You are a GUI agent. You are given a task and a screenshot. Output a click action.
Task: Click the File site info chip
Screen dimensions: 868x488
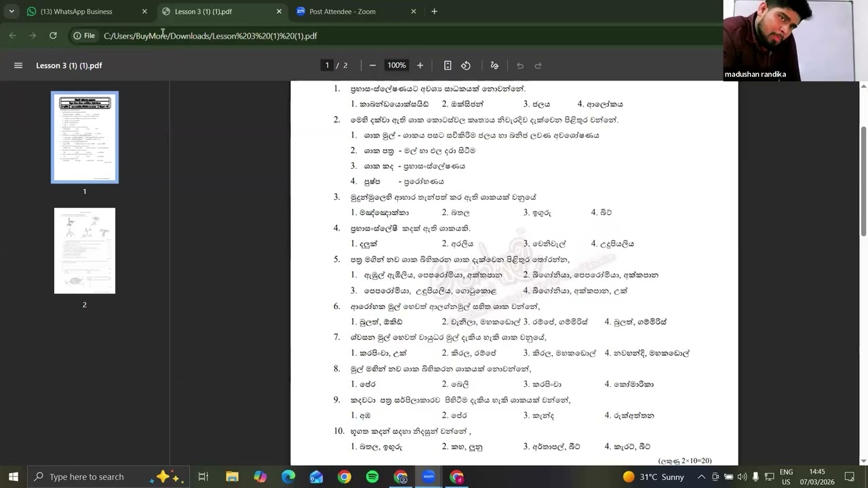[x=84, y=36]
